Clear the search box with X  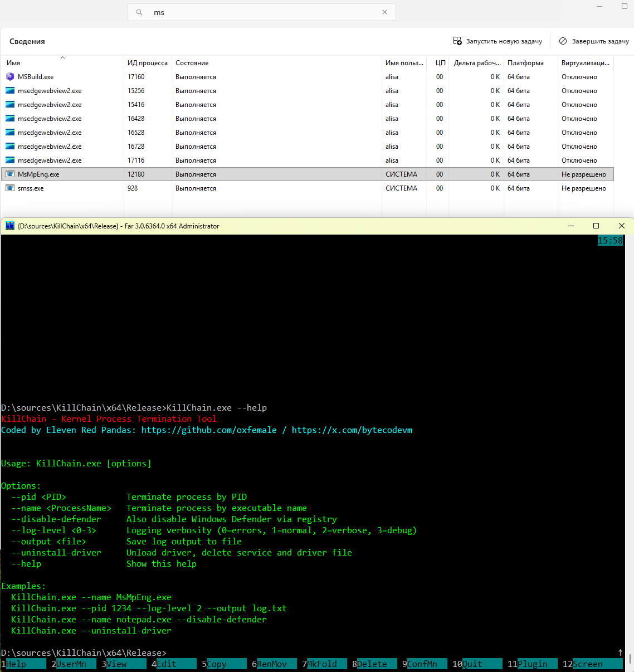click(384, 12)
